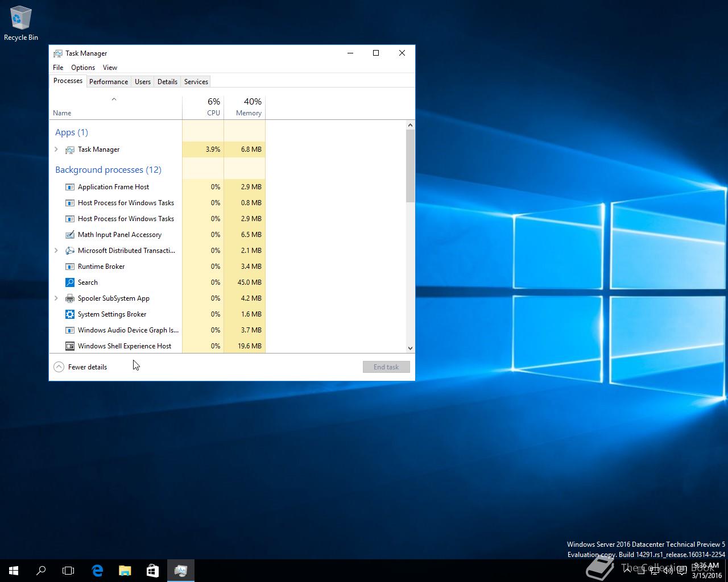Select Windows Shell Experience Host row

pyautogui.click(x=158, y=346)
